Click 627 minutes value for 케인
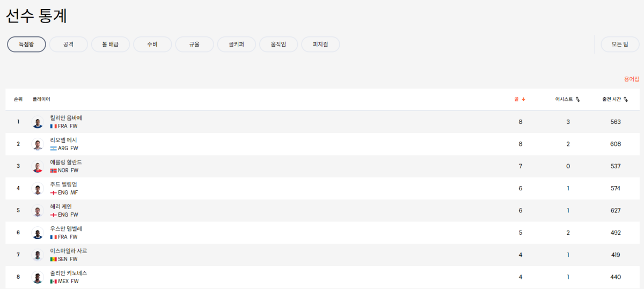Viewport: 644px width, 289px height. (616, 211)
